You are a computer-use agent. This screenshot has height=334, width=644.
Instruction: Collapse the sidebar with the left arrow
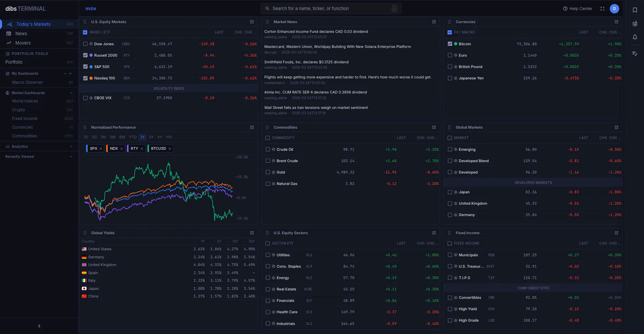[39, 326]
